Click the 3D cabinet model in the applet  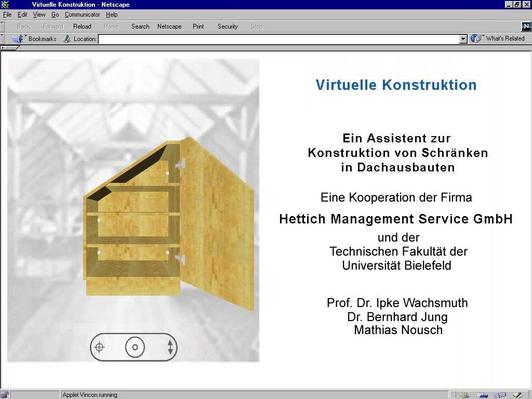pos(133,217)
